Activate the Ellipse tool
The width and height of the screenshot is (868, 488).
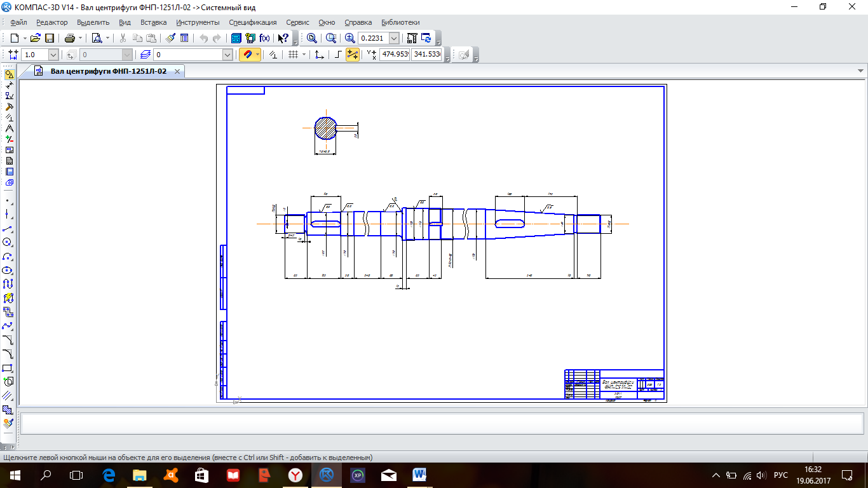coord(8,270)
